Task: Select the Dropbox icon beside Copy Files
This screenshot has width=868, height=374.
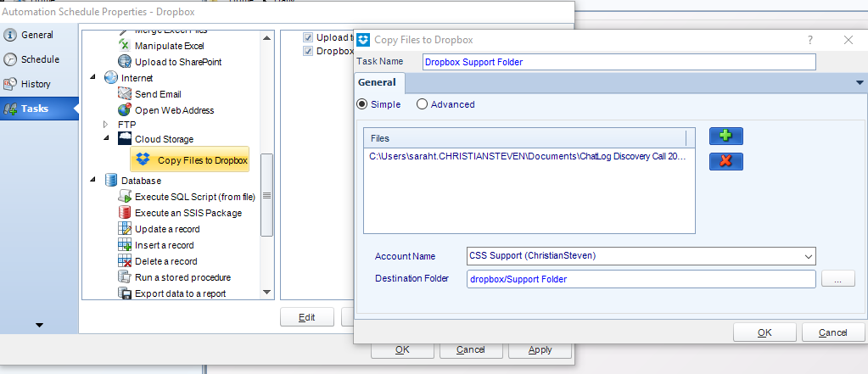Action: 143,160
